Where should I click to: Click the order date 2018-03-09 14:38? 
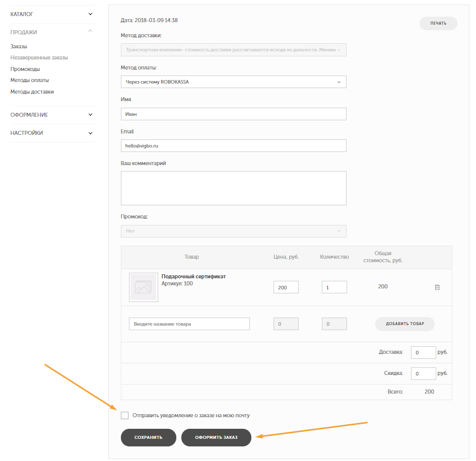pyautogui.click(x=156, y=20)
